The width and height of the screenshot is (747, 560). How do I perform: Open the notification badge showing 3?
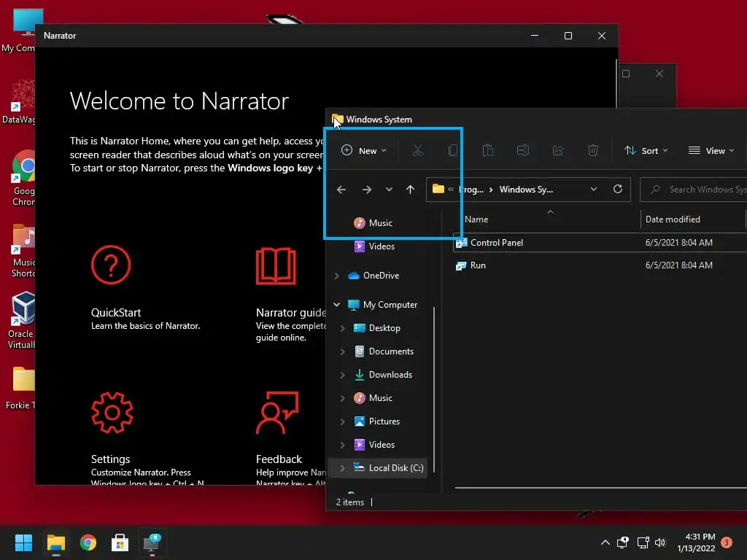point(727,542)
